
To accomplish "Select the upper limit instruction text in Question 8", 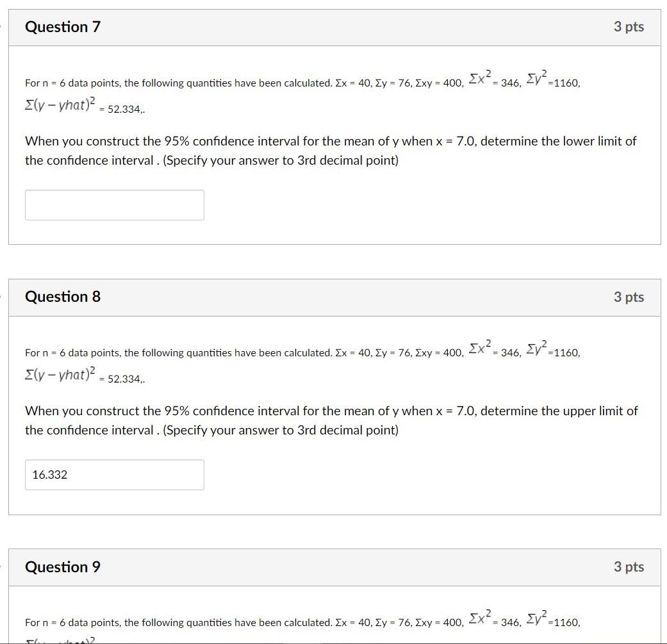I will (x=330, y=420).
